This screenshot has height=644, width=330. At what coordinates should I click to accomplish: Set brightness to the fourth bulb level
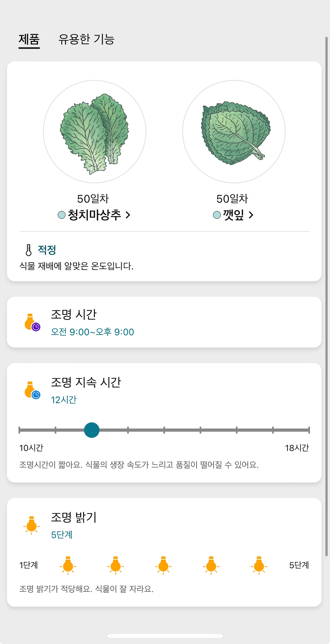(x=211, y=565)
